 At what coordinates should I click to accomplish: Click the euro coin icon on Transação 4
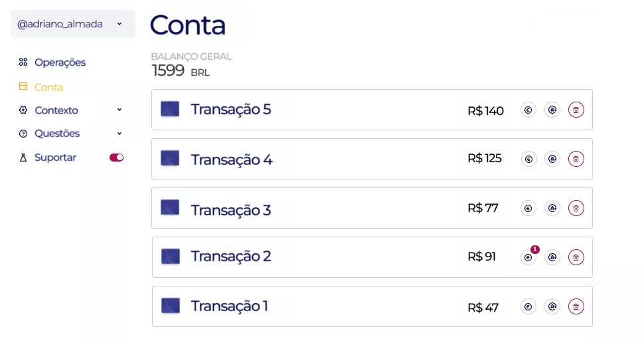[x=528, y=159]
